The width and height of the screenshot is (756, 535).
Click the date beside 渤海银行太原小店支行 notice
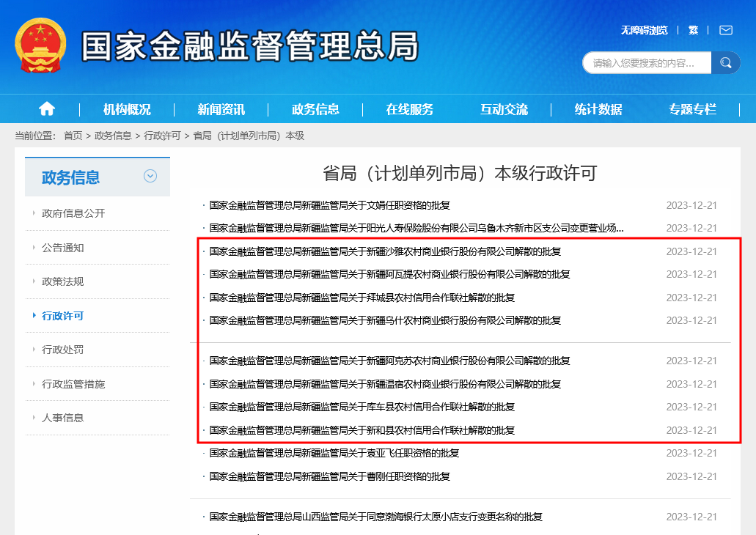(691, 517)
